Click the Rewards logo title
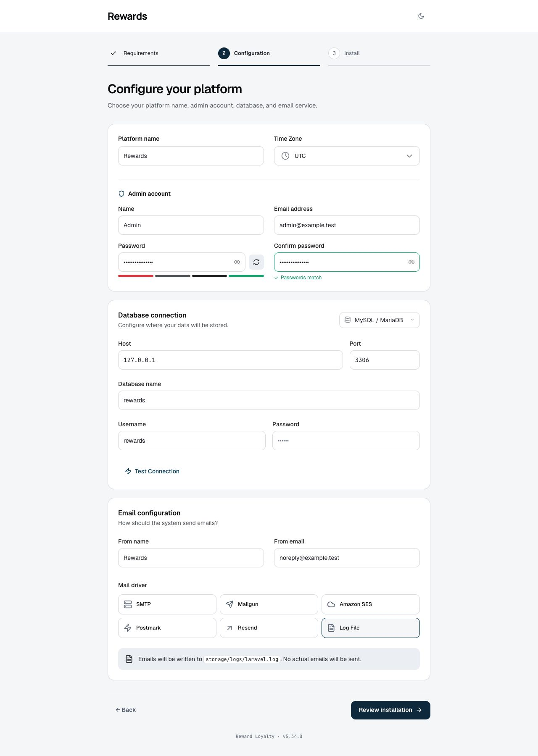The width and height of the screenshot is (538, 756). coord(127,16)
